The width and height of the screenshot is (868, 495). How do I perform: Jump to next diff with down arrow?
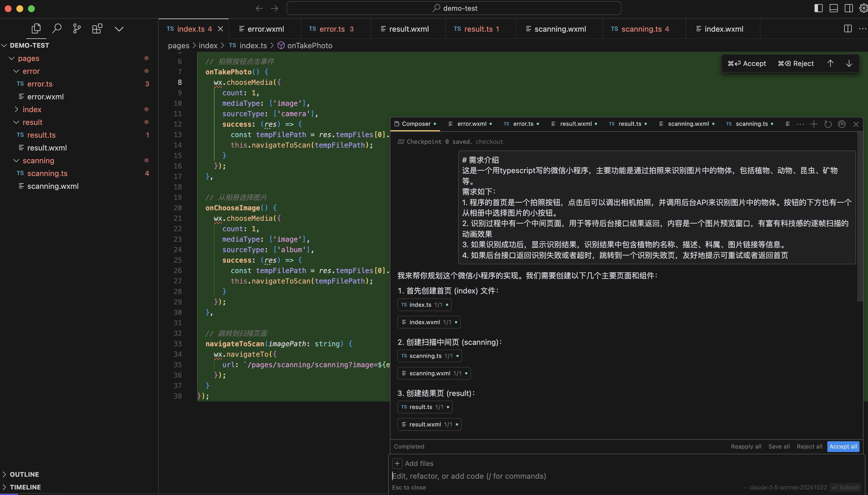pyautogui.click(x=849, y=63)
